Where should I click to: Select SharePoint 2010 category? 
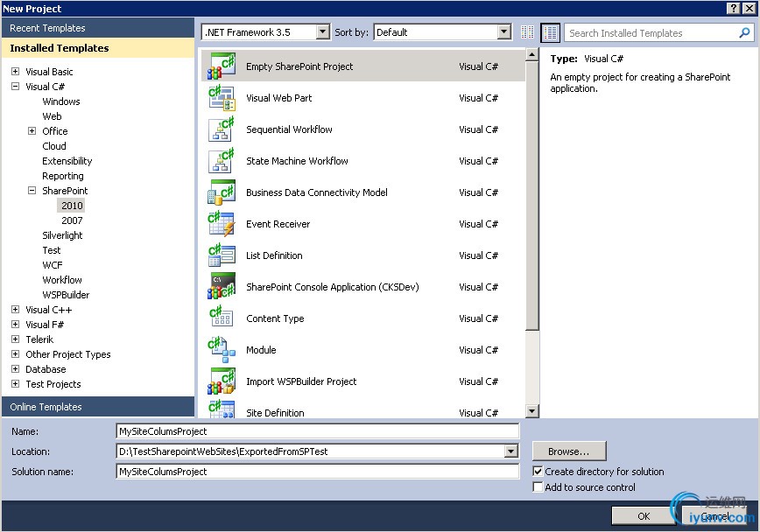pos(72,206)
